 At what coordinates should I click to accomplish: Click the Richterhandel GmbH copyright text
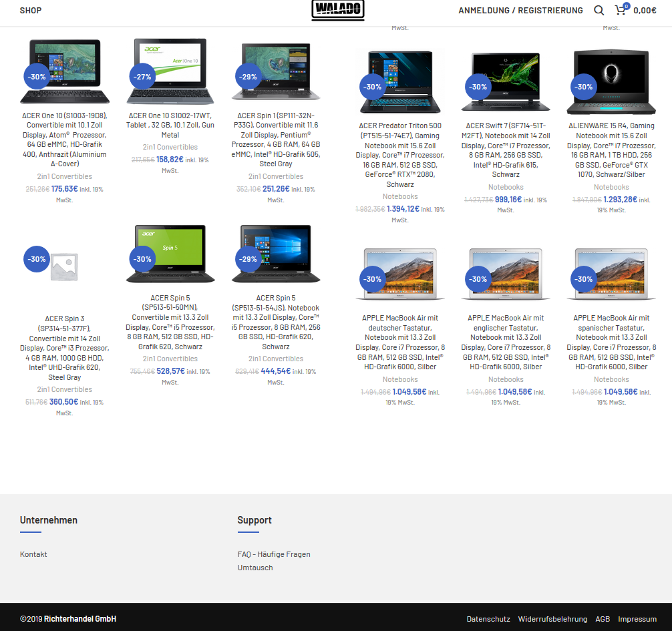pos(80,619)
